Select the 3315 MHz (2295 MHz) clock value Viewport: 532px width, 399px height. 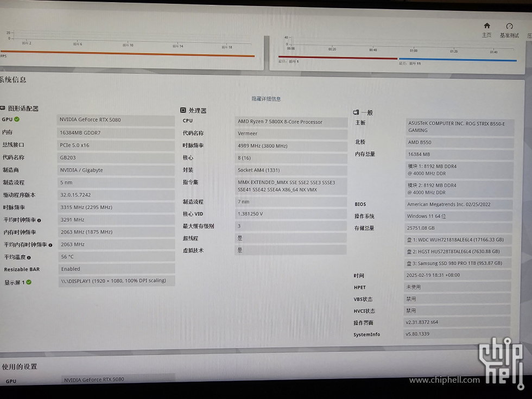click(x=116, y=207)
